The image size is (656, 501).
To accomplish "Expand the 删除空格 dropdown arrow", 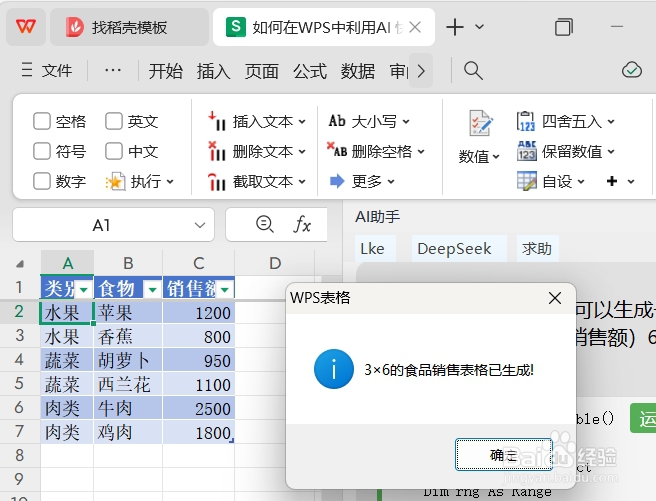I will pos(421,151).
